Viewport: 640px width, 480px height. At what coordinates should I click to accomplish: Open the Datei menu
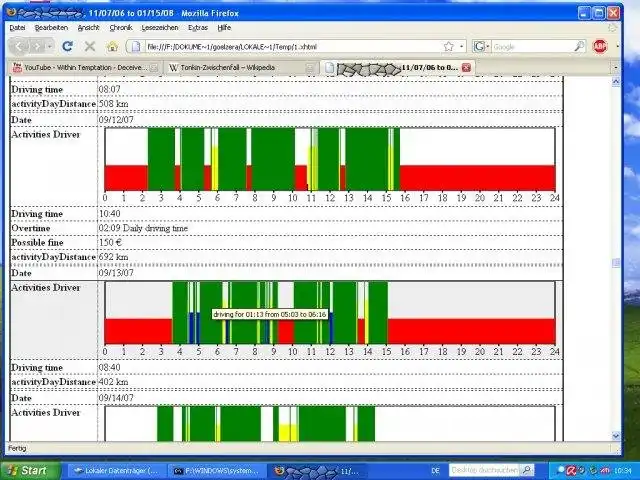(17, 28)
